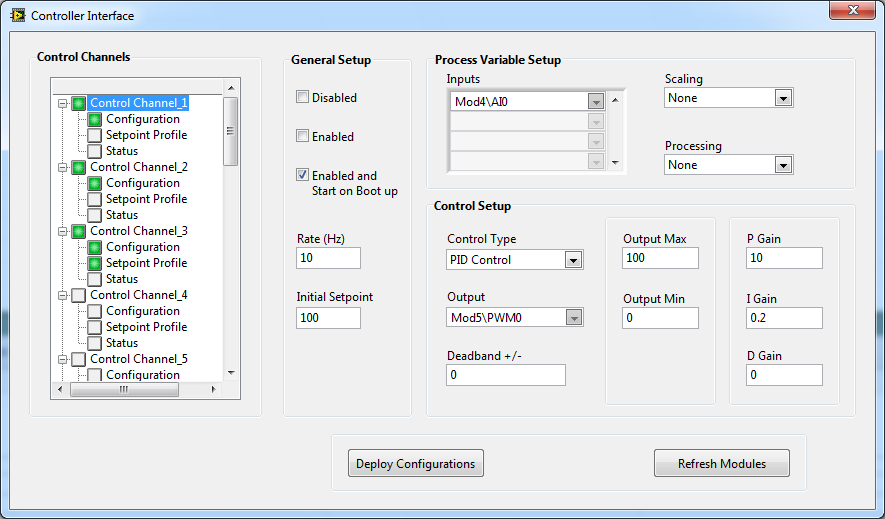Click the lit indicator next to Control Channel_3 Setpoint Profile

click(95, 263)
